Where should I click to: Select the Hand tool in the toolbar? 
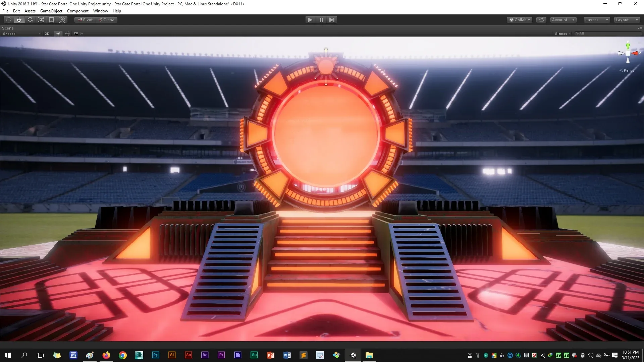click(8, 19)
